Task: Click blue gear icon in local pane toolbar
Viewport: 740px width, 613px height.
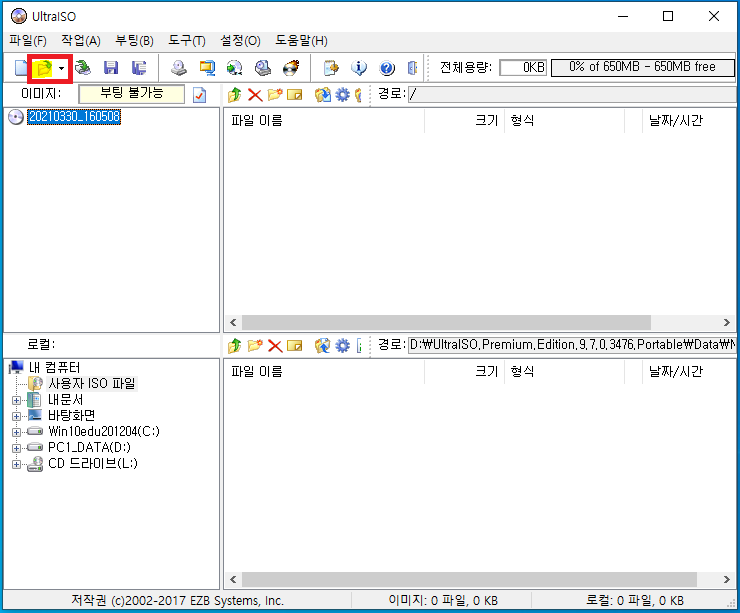Action: click(x=343, y=346)
